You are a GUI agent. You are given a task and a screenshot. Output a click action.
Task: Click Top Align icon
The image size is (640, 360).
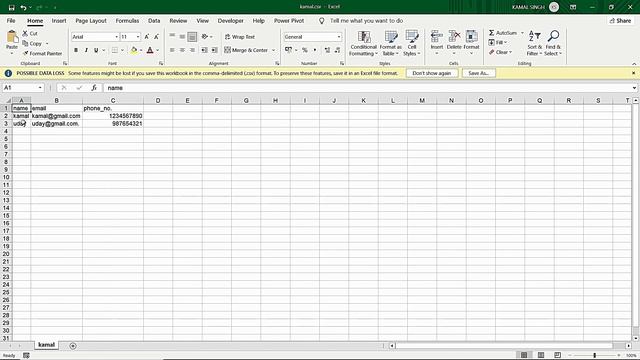pos(172,36)
